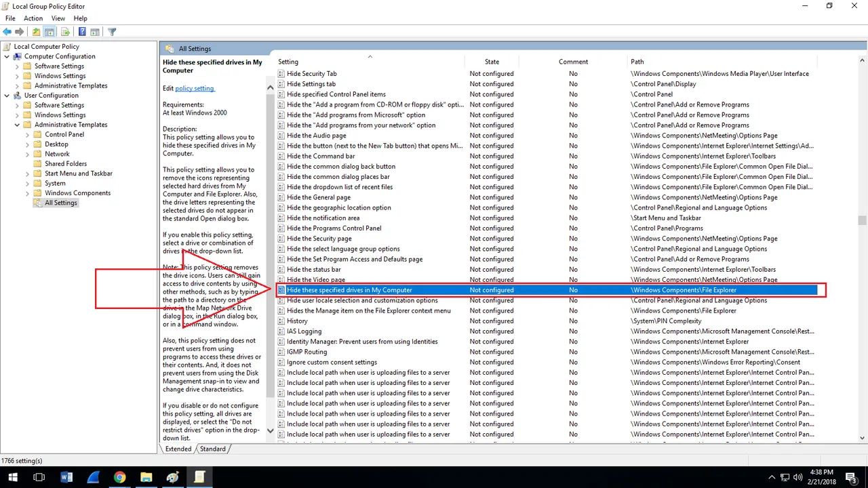Screen dimensions: 868x488
Task: Open Google Chrome from the taskbar
Action: (x=119, y=477)
